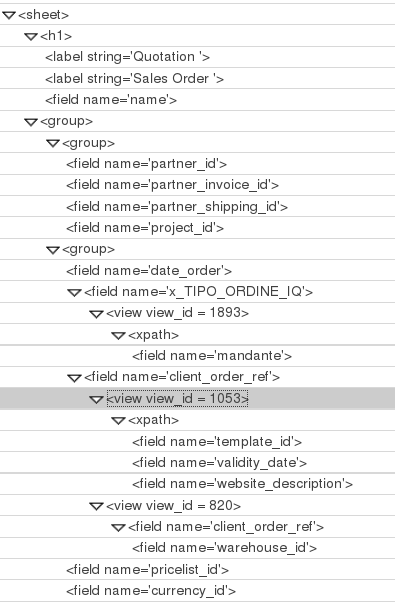Collapse the group containing partner_id
This screenshot has width=395, height=605.
[52, 144]
